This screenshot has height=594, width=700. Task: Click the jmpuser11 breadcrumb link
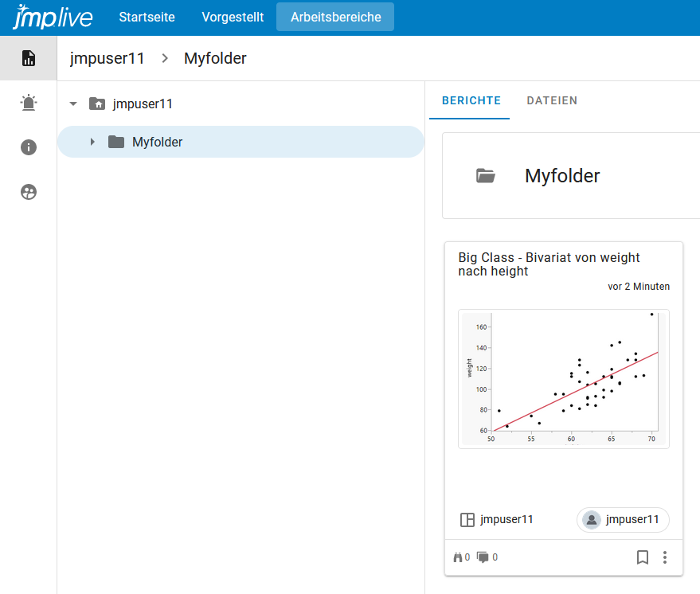point(108,58)
